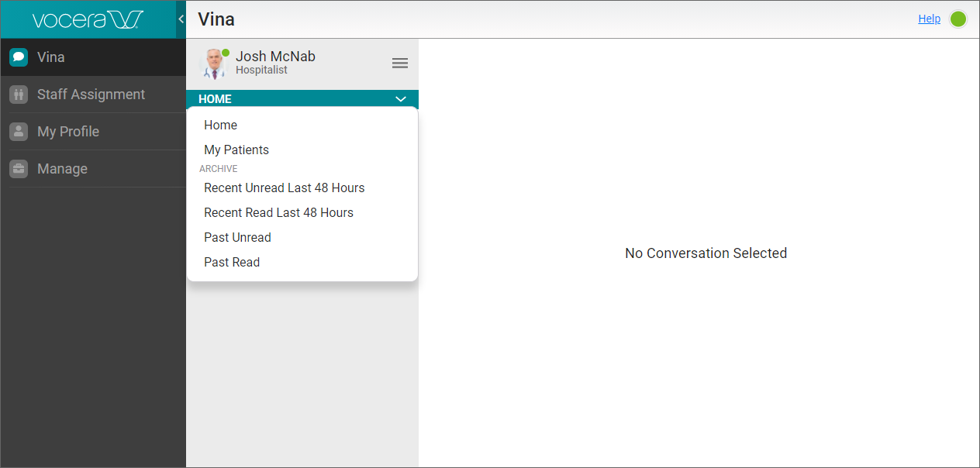Screen dimensions: 980x468
Task: Select My Patients from the dropdown
Action: point(236,150)
